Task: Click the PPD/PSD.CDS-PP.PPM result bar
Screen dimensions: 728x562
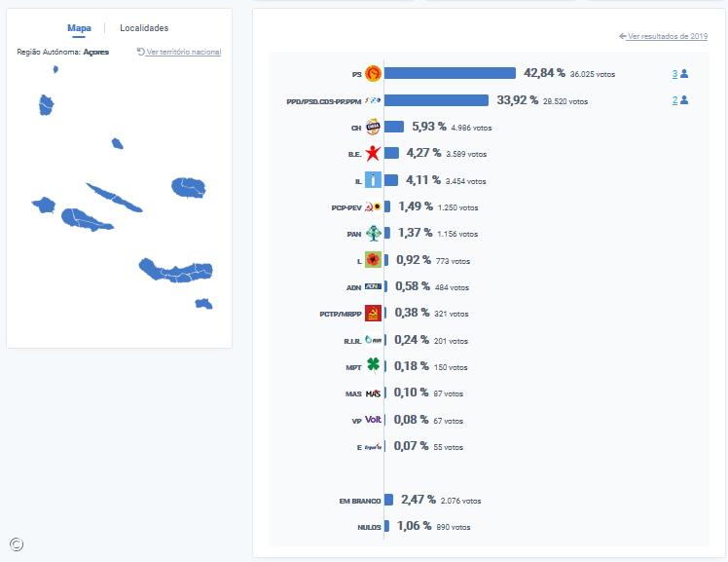Action: click(436, 100)
